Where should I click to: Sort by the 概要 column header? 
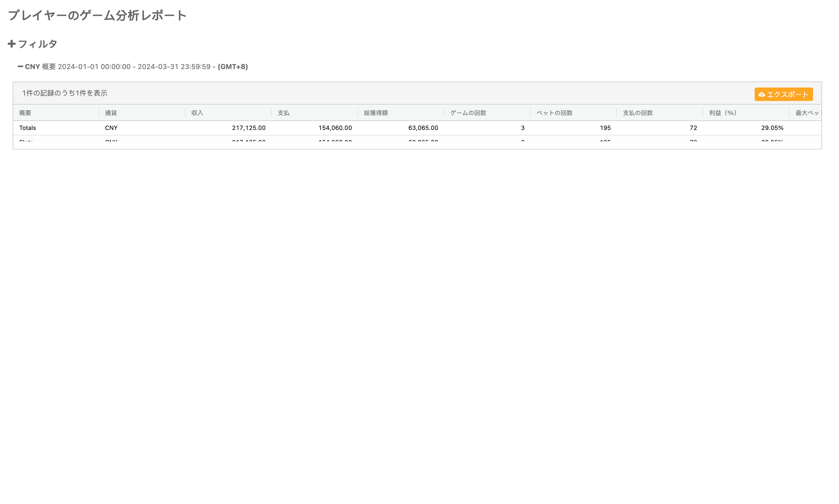(x=25, y=113)
